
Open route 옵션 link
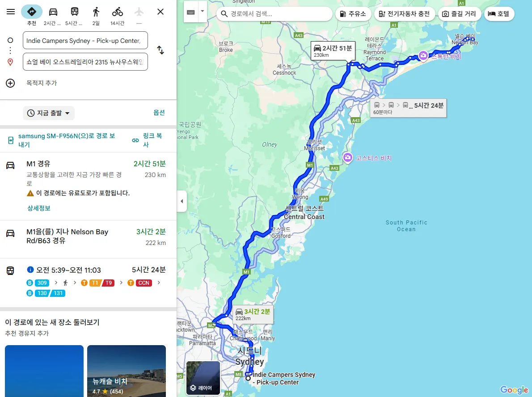pyautogui.click(x=159, y=113)
